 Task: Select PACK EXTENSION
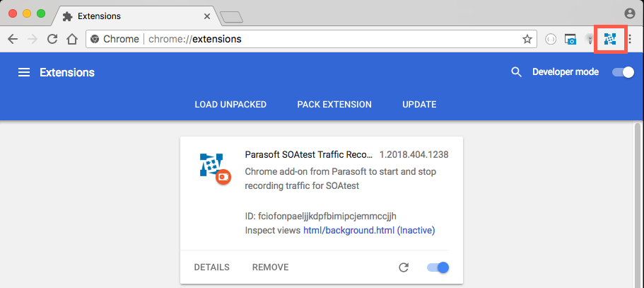point(334,104)
